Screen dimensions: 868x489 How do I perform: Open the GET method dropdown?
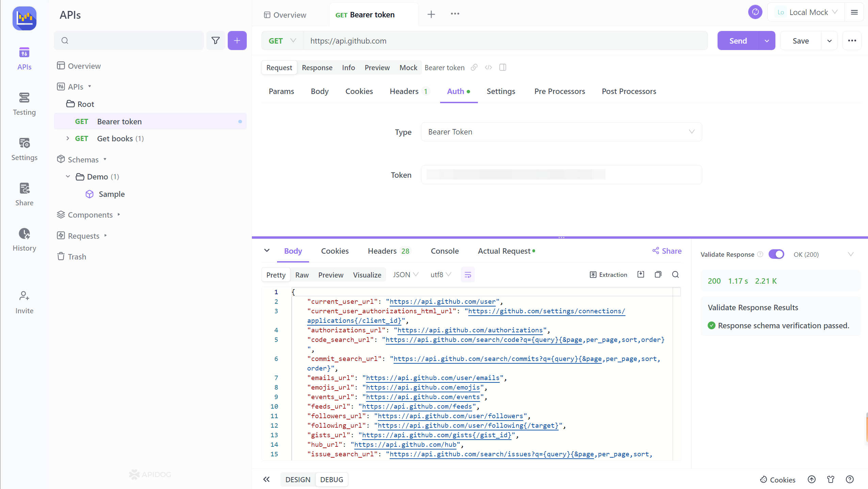[x=282, y=41]
